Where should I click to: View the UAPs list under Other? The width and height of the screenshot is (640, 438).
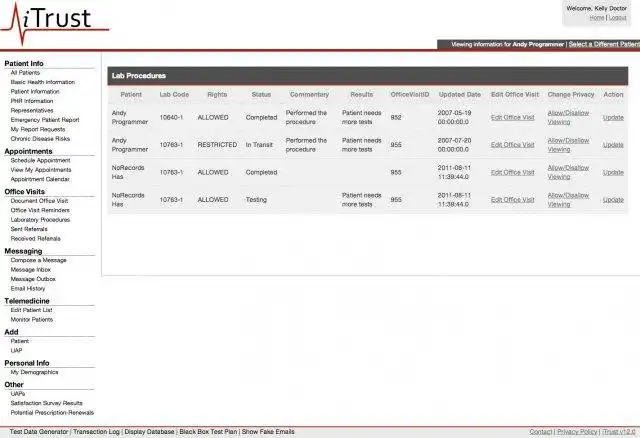tap(18, 394)
